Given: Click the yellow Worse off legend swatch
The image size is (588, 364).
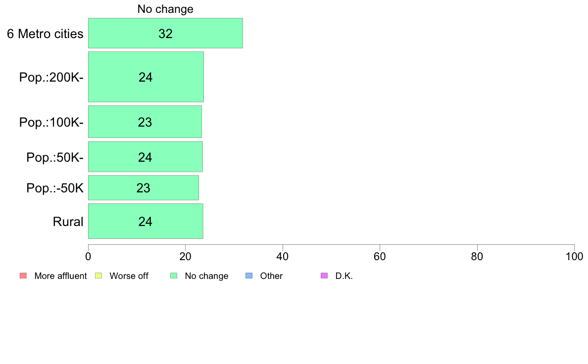Looking at the screenshot, I should coord(98,276).
